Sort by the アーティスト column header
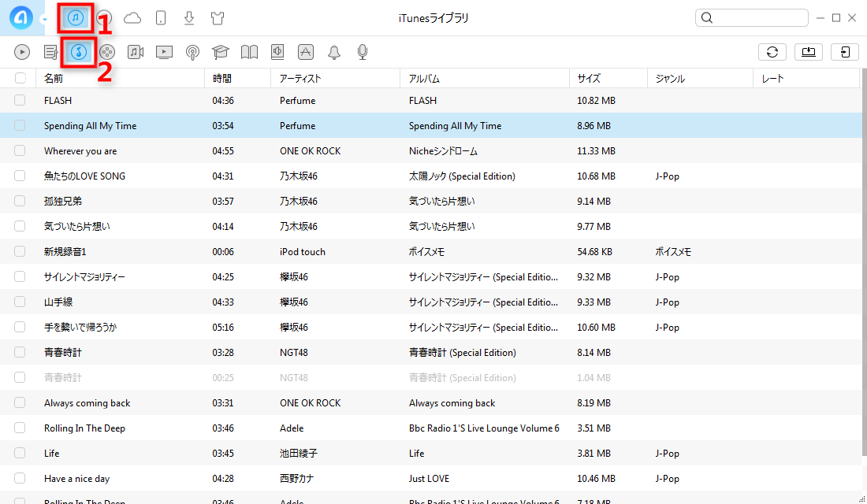Image resolution: width=867 pixels, height=504 pixels. [x=335, y=79]
